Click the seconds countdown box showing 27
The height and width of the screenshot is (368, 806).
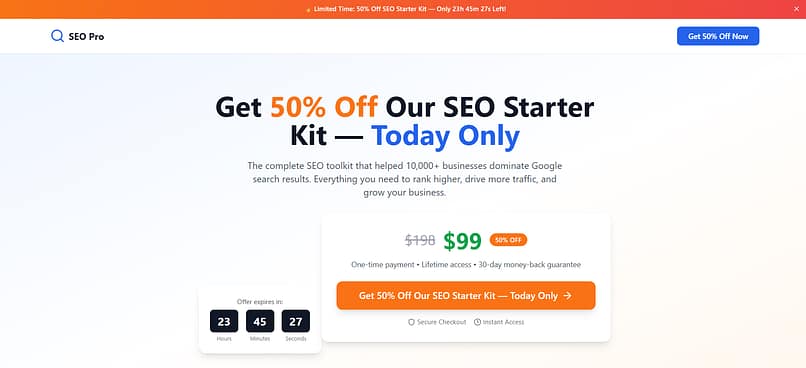coord(296,321)
